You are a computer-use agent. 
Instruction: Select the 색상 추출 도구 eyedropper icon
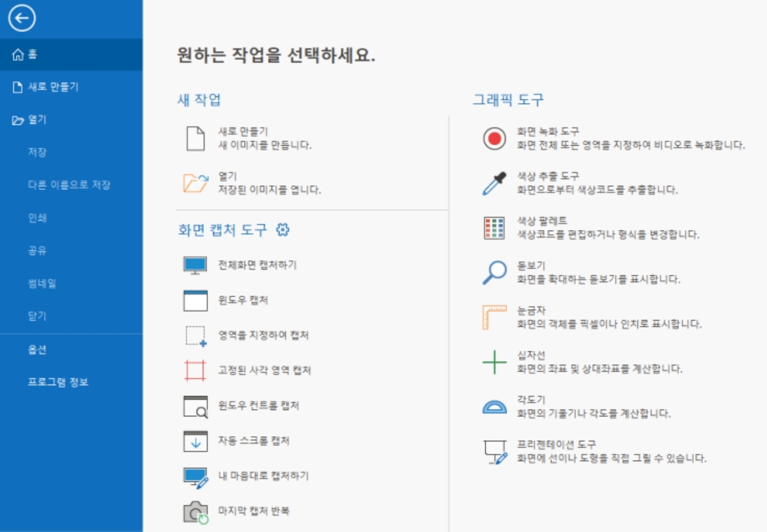point(494,183)
